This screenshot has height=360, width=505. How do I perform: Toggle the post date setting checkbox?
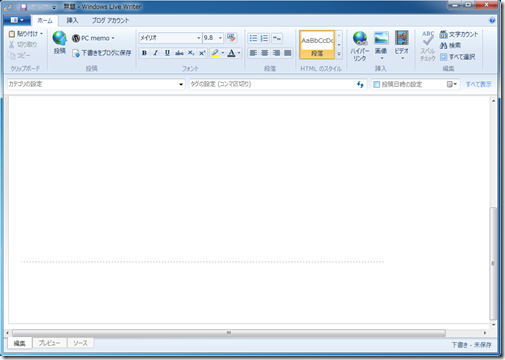pos(376,84)
